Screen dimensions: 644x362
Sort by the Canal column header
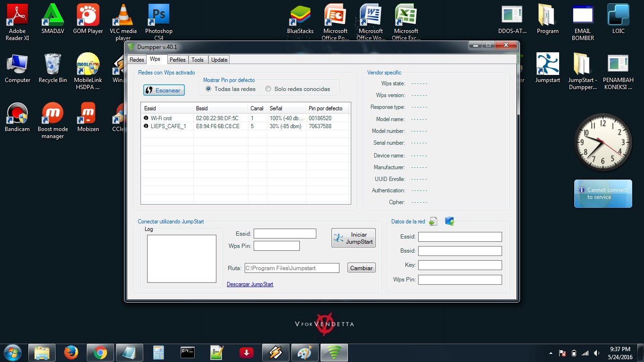point(257,108)
